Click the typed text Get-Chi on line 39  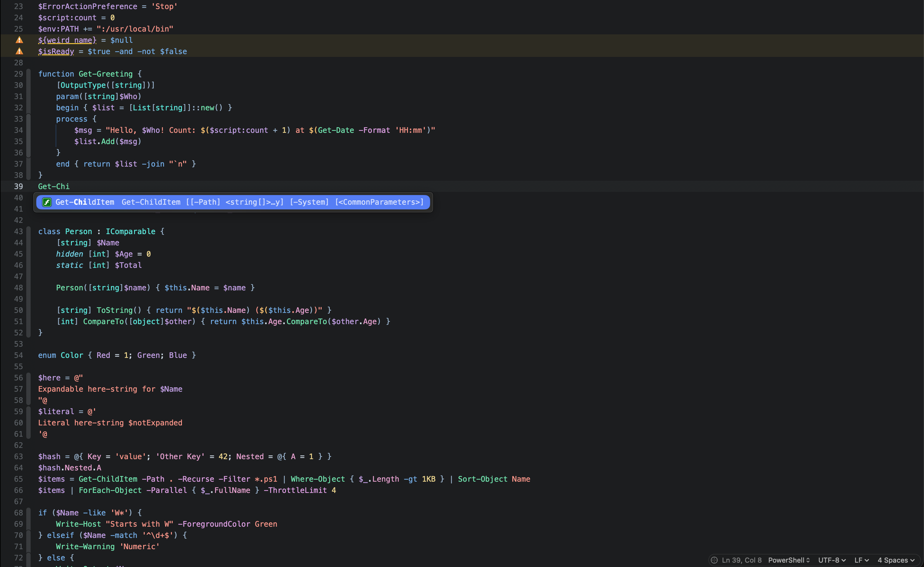(54, 186)
